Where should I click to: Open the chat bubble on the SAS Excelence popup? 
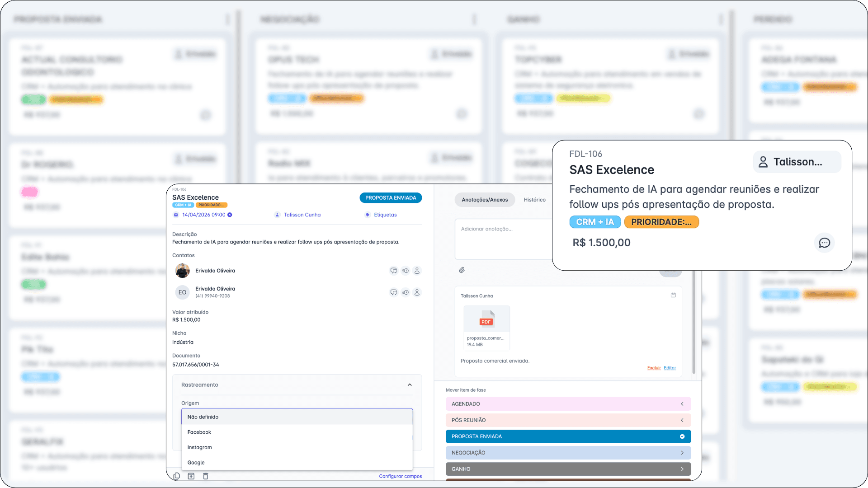(x=825, y=243)
